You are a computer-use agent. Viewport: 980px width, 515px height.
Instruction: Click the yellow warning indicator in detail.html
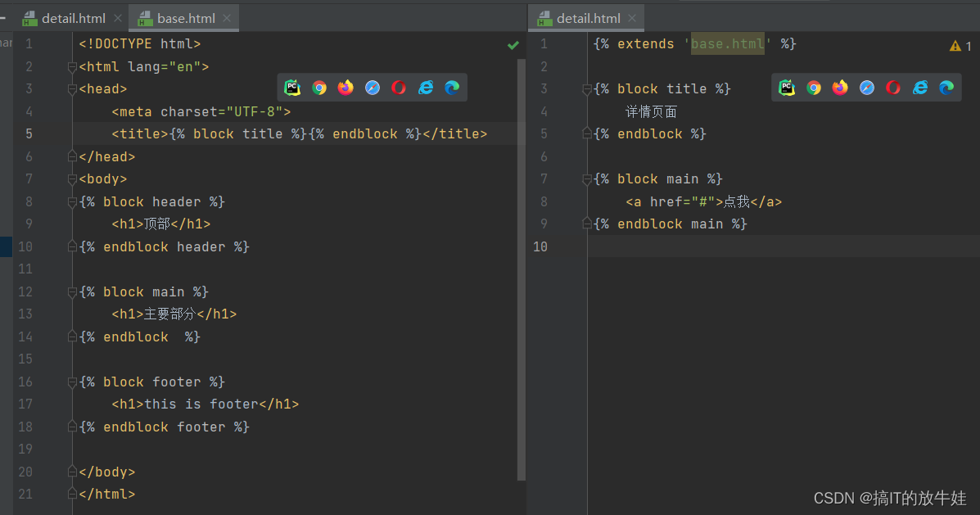pyautogui.click(x=960, y=46)
